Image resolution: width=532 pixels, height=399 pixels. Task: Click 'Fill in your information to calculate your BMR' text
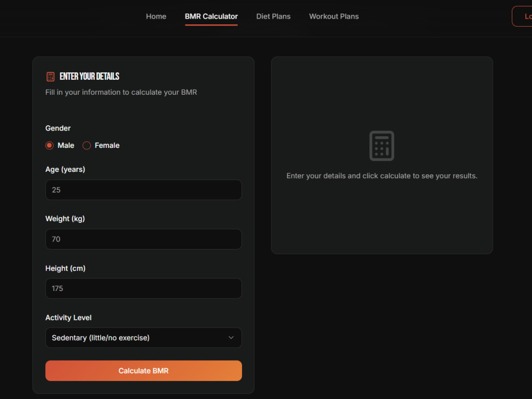[121, 92]
